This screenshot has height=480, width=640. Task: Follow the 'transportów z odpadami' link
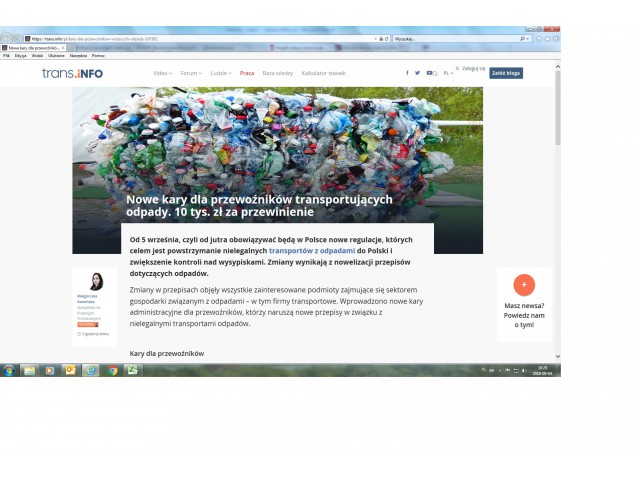(311, 251)
